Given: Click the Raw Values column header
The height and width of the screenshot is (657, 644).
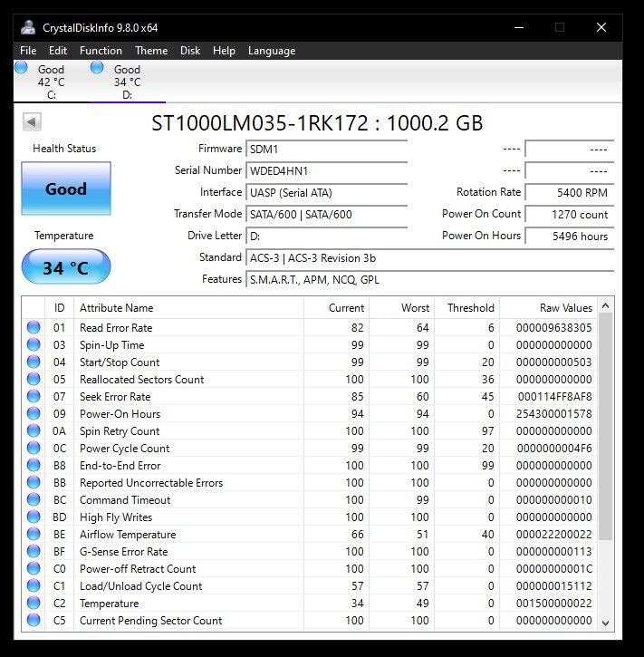Looking at the screenshot, I should point(549,308).
